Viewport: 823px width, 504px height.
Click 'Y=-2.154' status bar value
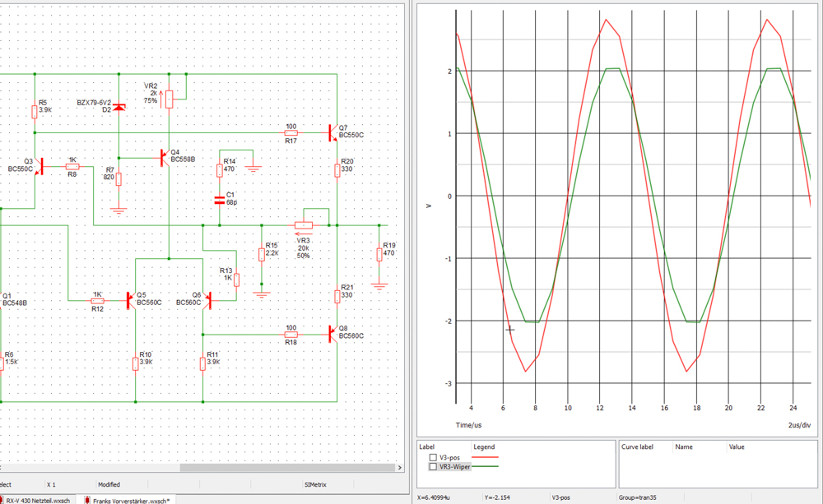(496, 497)
